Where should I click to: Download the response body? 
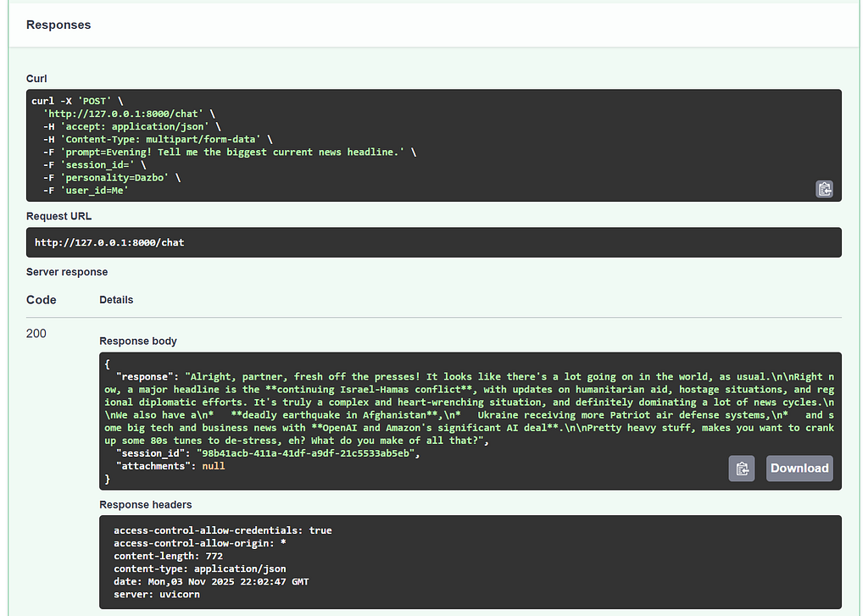click(x=799, y=469)
